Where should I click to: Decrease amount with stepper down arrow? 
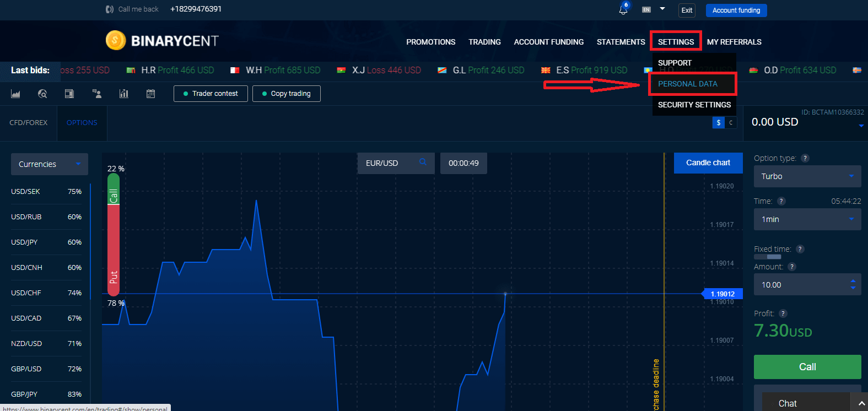(853, 288)
